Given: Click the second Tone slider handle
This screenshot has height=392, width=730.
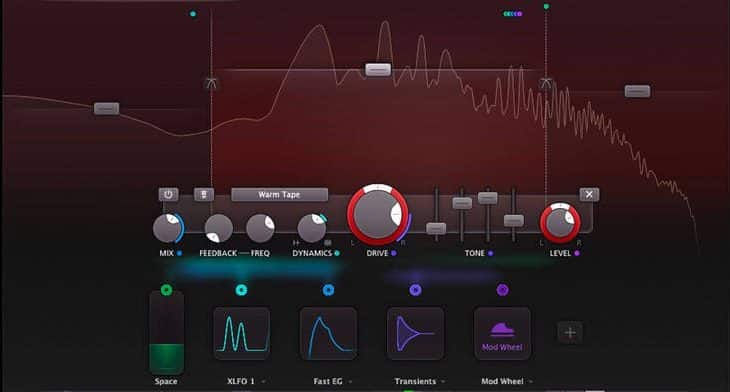Looking at the screenshot, I should [462, 203].
